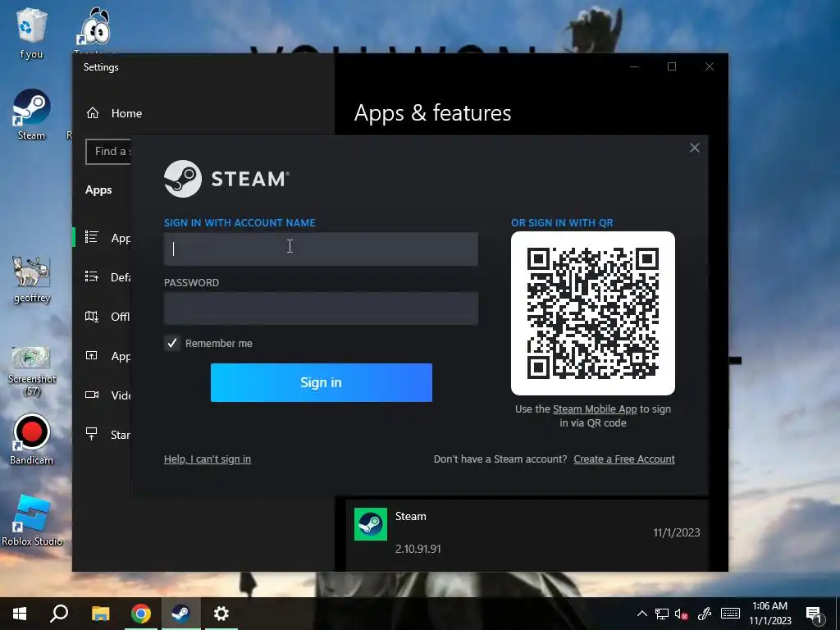The image size is (840, 630).
Task: Select the Screenshot (57) desktop file
Action: [32, 371]
